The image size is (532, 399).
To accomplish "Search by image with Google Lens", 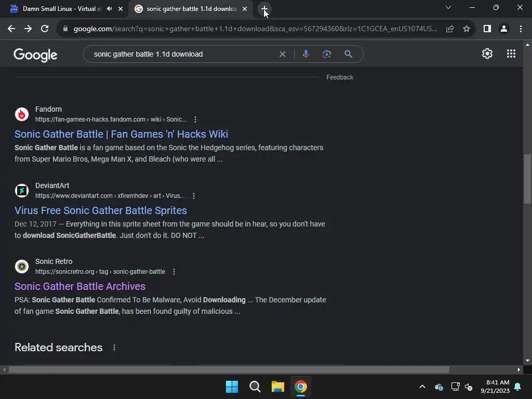I will (x=327, y=54).
